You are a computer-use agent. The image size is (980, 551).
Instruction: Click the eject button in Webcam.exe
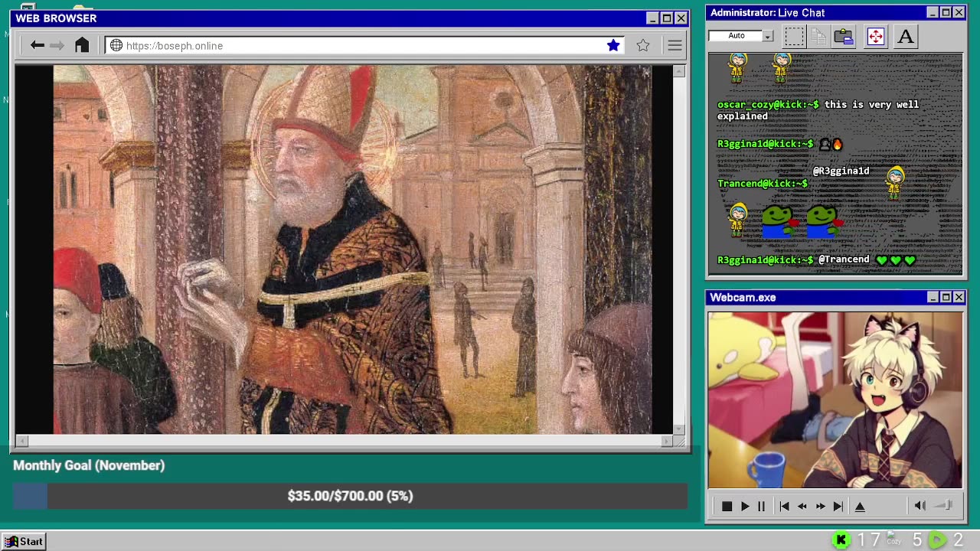click(x=860, y=507)
